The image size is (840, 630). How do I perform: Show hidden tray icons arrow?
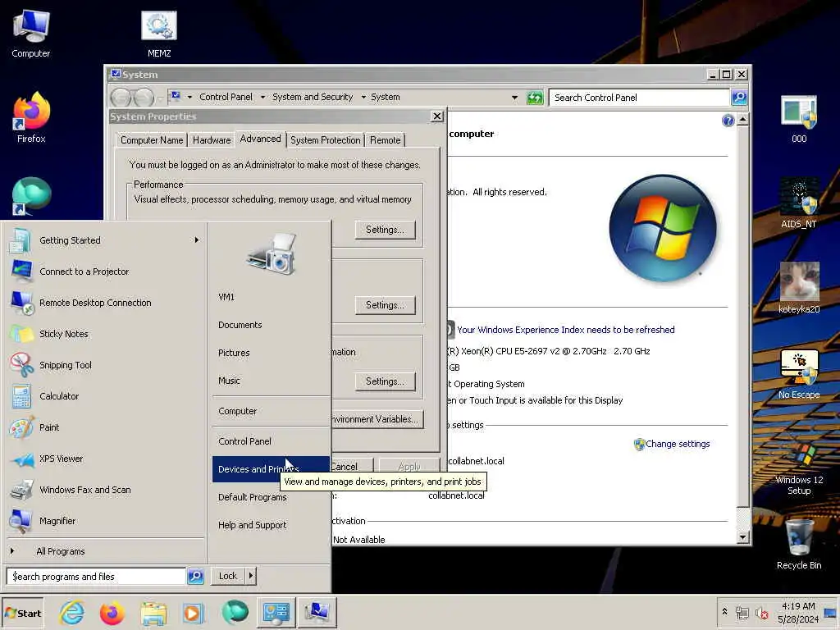tap(725, 611)
